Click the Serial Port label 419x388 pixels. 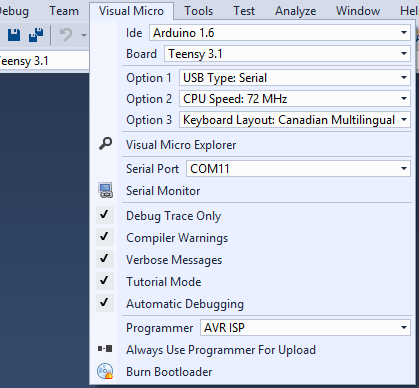coord(152,169)
